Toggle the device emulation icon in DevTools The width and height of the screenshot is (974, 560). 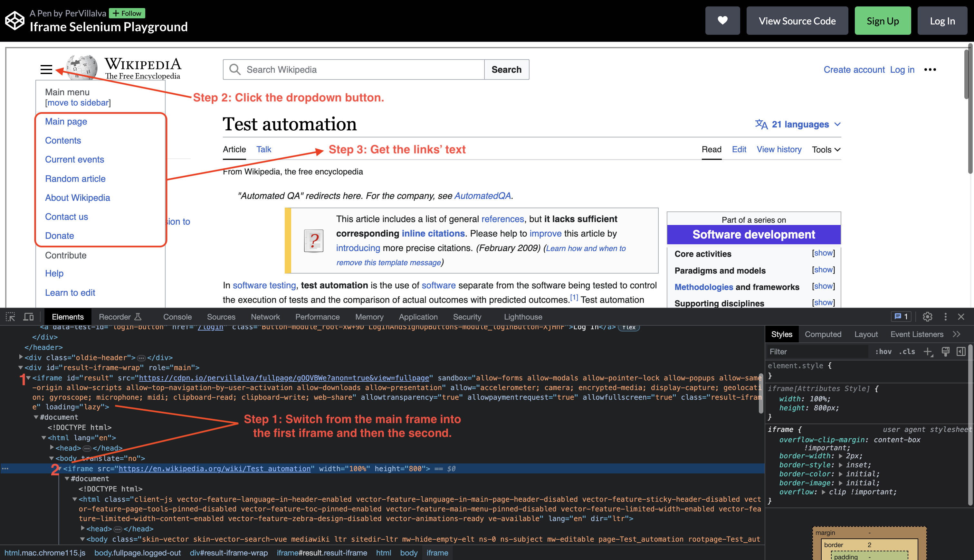(x=28, y=317)
